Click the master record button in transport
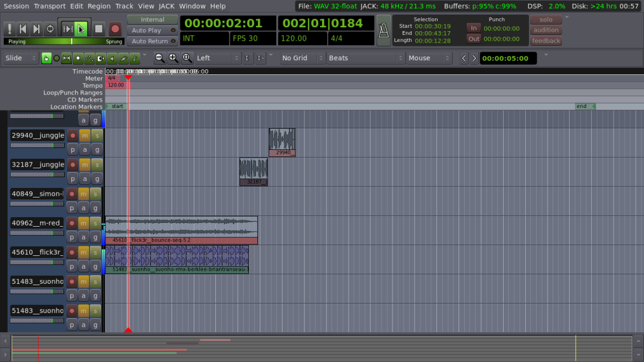The width and height of the screenshot is (644, 362). [116, 29]
